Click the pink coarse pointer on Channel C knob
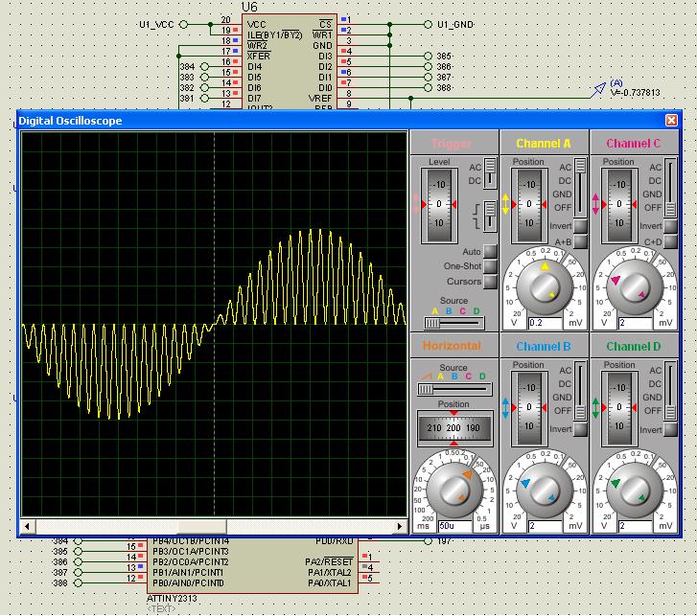Viewport: 697px width, 616px height. (x=616, y=280)
